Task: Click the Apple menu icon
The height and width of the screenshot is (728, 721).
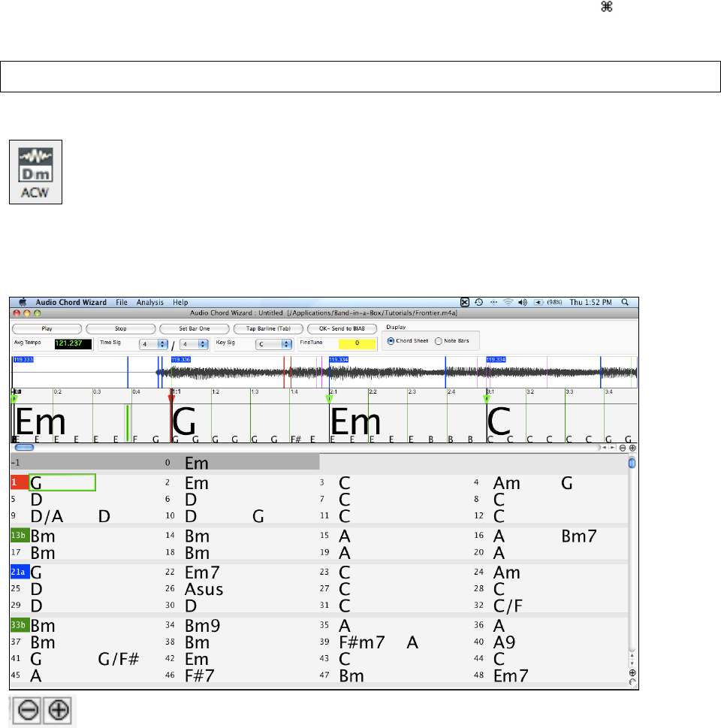Action: click(23, 302)
